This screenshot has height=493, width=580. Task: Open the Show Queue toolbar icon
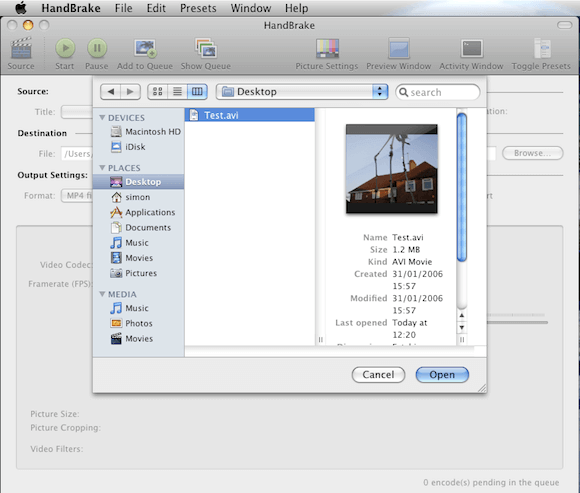206,48
